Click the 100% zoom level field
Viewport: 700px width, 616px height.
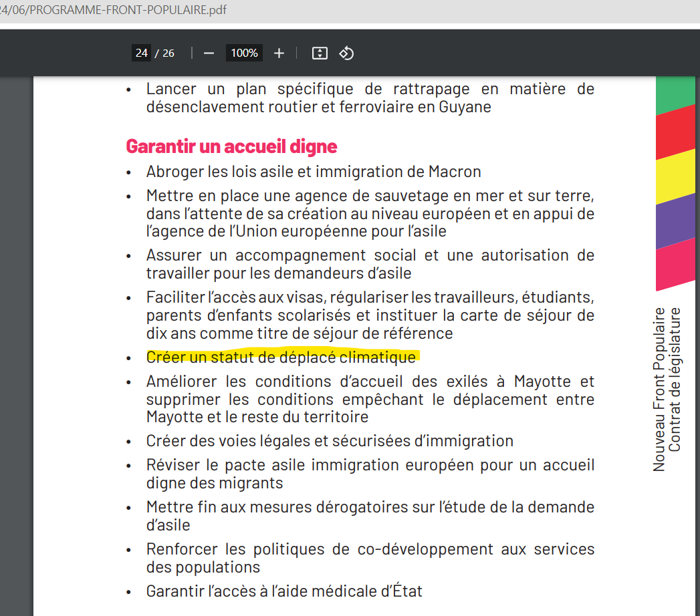(244, 53)
